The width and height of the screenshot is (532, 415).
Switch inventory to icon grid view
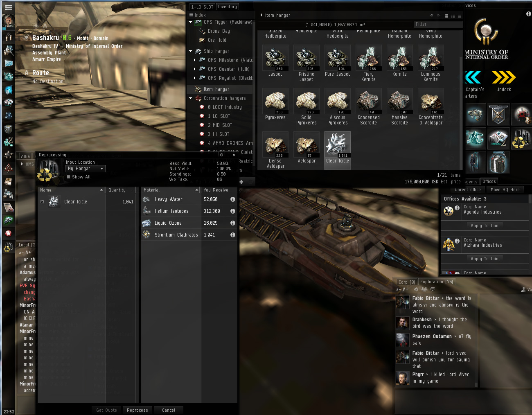(446, 16)
